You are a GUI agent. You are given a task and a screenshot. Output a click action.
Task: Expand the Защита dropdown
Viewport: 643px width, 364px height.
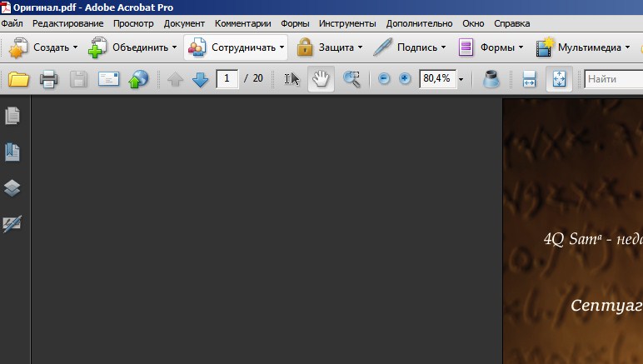[360, 47]
